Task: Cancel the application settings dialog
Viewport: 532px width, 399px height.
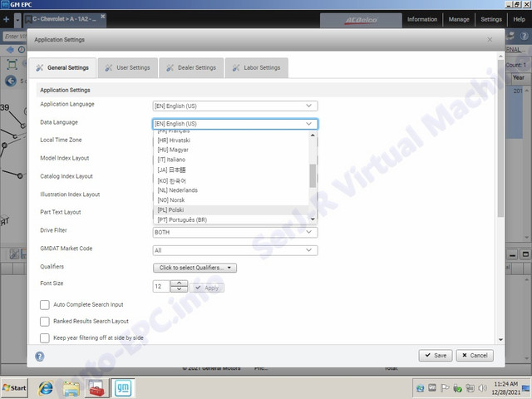Action: [475, 355]
